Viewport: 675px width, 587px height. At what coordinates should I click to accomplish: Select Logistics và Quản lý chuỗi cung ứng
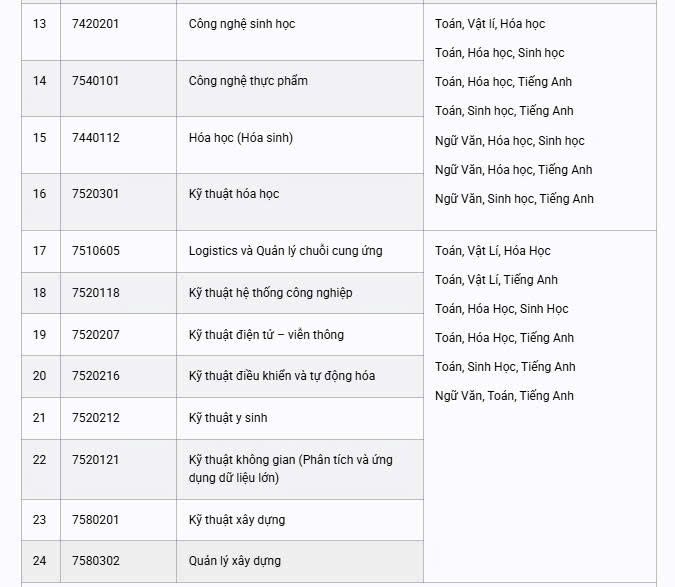tap(286, 251)
